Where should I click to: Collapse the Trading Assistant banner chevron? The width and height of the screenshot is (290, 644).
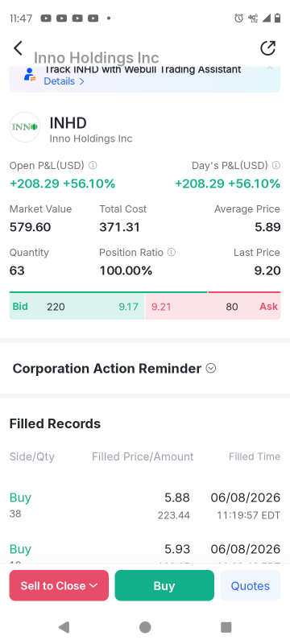pyautogui.click(x=270, y=68)
